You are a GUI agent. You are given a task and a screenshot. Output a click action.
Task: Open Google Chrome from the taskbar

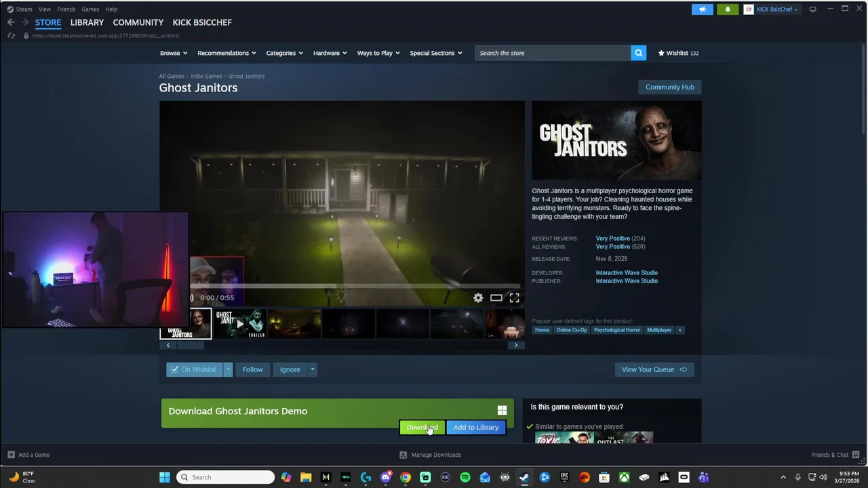point(406,477)
